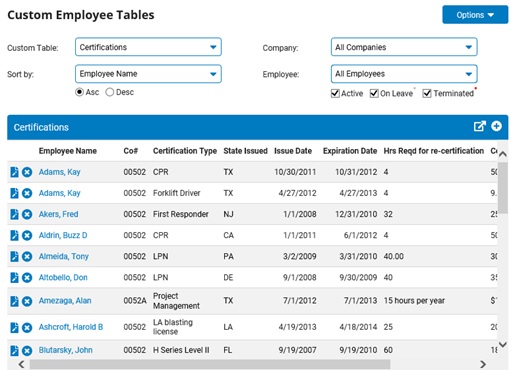Viewport: 515px width, 370px height.
Task: Edit the Blutarsky, John record
Action: click(x=14, y=350)
